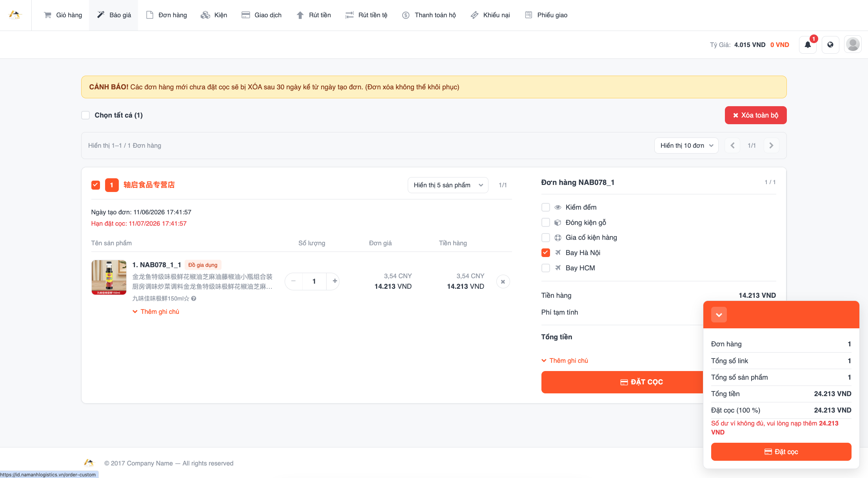Increase quantity with the plus icon

335,281
